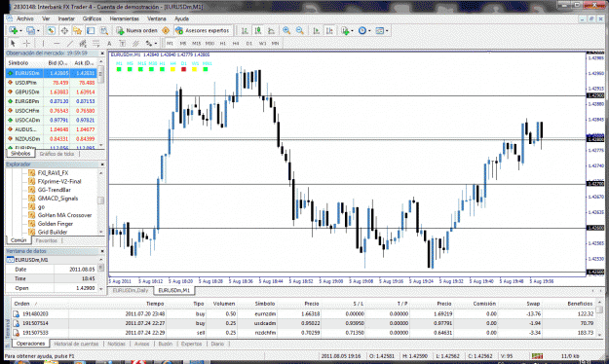The height and width of the screenshot is (364, 609).
Task: Select the Horizontal line tool
Action: click(57, 44)
